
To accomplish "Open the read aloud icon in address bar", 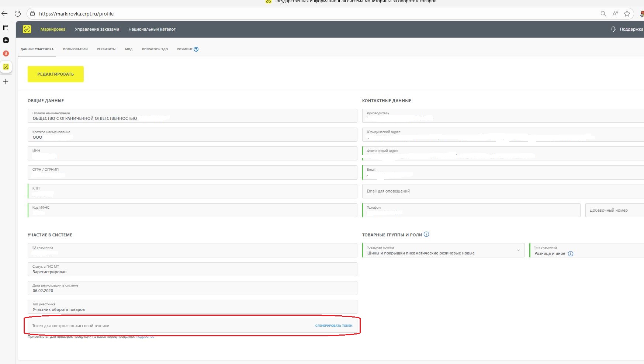I will pos(615,14).
